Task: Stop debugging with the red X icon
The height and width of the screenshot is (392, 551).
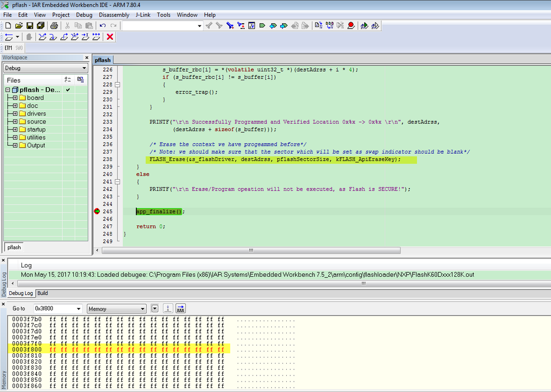Action: [x=110, y=37]
